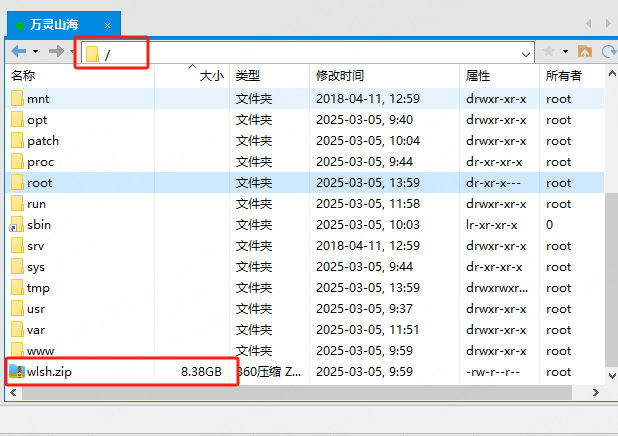Click the forward navigation arrow
Screen dimensions: 618x436
tap(56, 51)
